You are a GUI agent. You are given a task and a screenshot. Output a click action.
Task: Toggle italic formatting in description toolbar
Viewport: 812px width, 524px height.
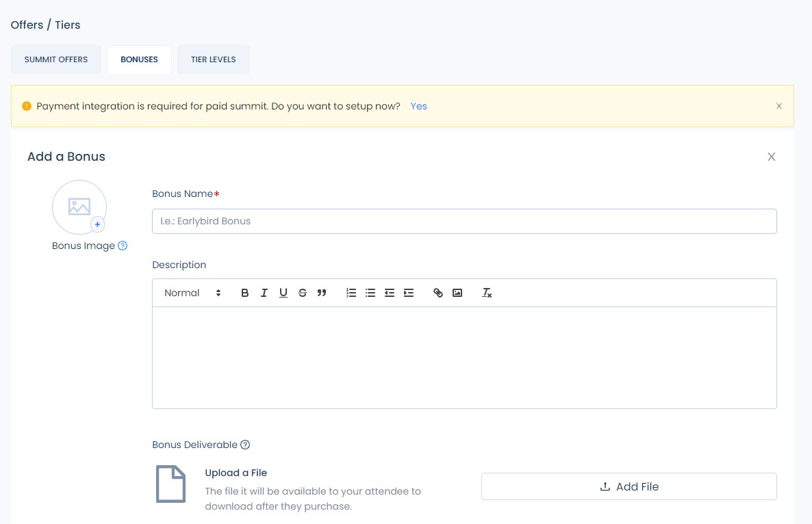point(264,293)
